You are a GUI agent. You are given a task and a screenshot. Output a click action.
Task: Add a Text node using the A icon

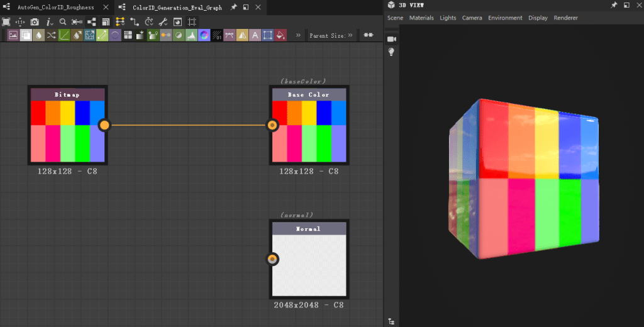coord(255,35)
